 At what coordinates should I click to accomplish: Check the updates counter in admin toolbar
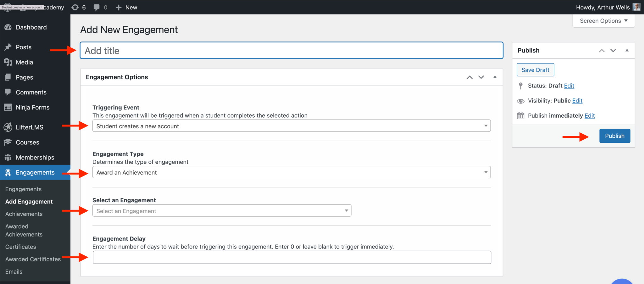(78, 7)
